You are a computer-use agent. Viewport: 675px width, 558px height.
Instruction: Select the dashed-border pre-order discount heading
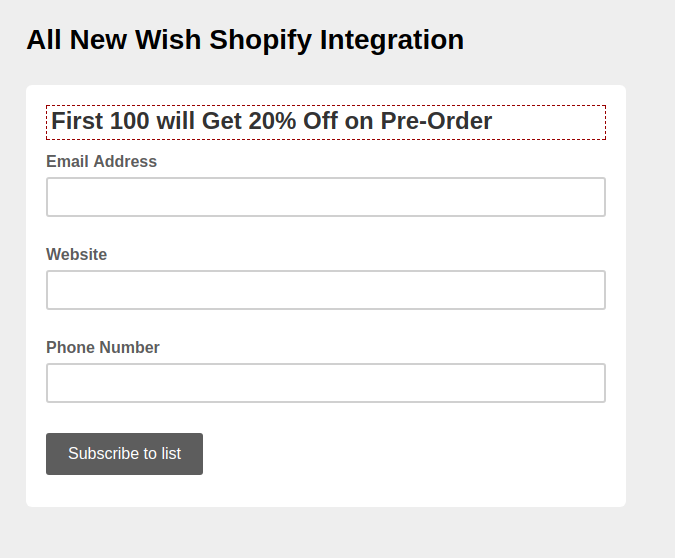(x=325, y=122)
